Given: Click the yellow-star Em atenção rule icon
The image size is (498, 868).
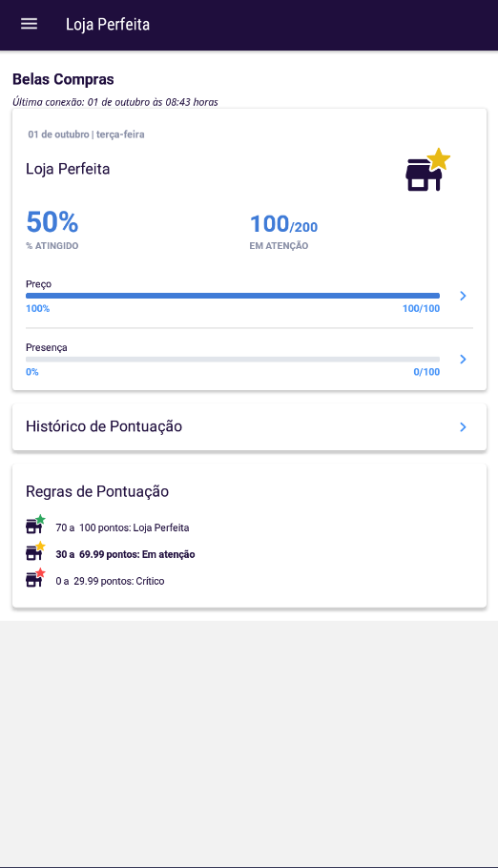Looking at the screenshot, I should point(35,550).
